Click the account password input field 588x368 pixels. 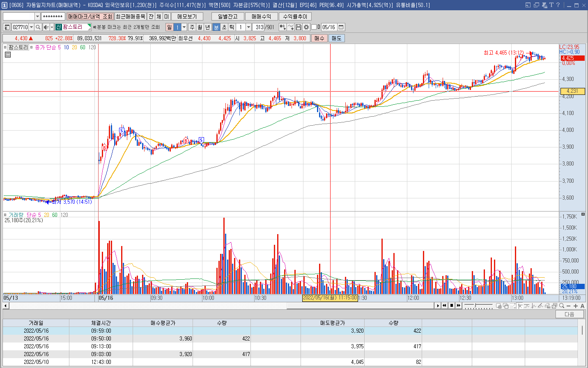[x=53, y=16]
